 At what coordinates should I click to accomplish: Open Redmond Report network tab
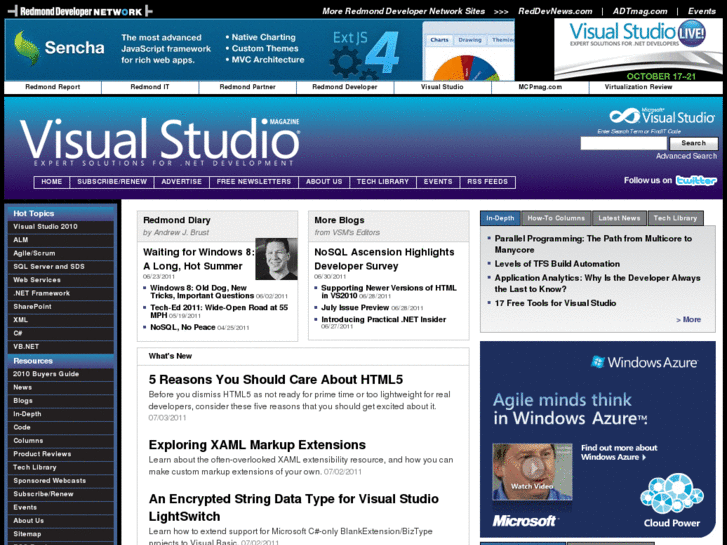point(52,87)
